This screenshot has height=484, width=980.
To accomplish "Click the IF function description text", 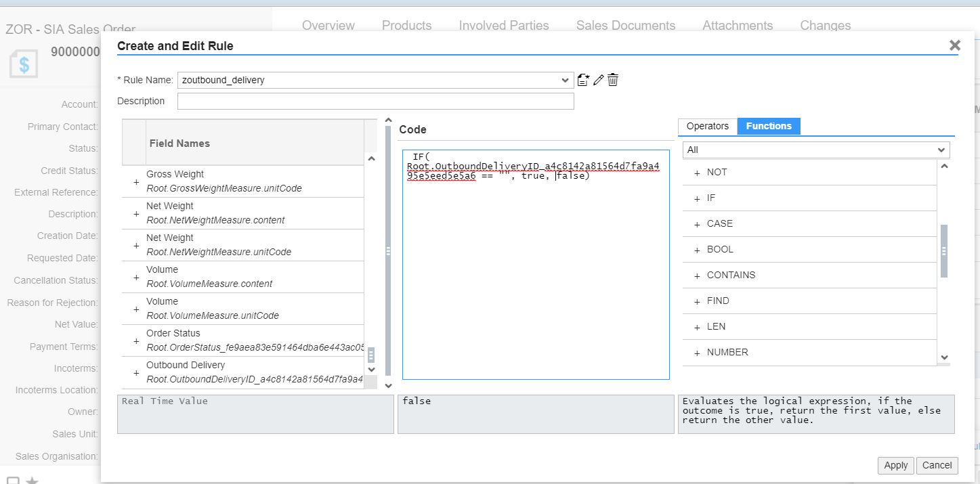I will pyautogui.click(x=811, y=411).
